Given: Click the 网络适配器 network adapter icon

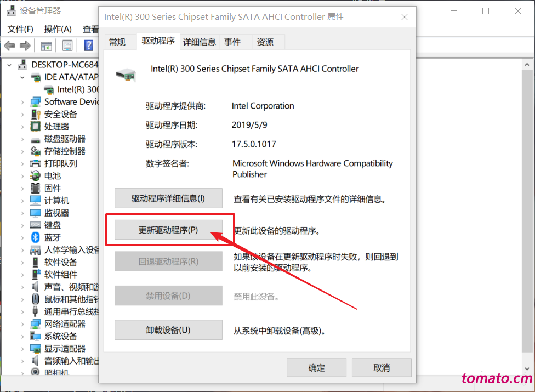Looking at the screenshot, I should (x=36, y=323).
